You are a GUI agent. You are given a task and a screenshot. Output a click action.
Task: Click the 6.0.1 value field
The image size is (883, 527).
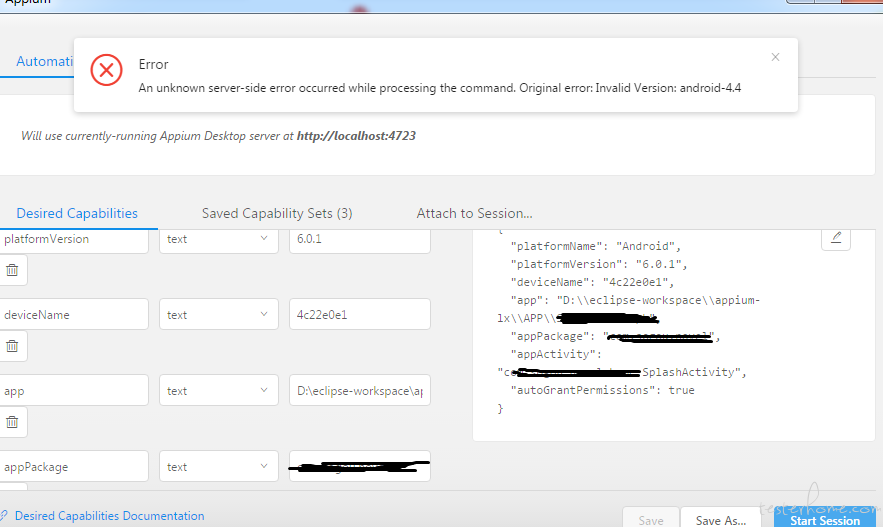(360, 239)
